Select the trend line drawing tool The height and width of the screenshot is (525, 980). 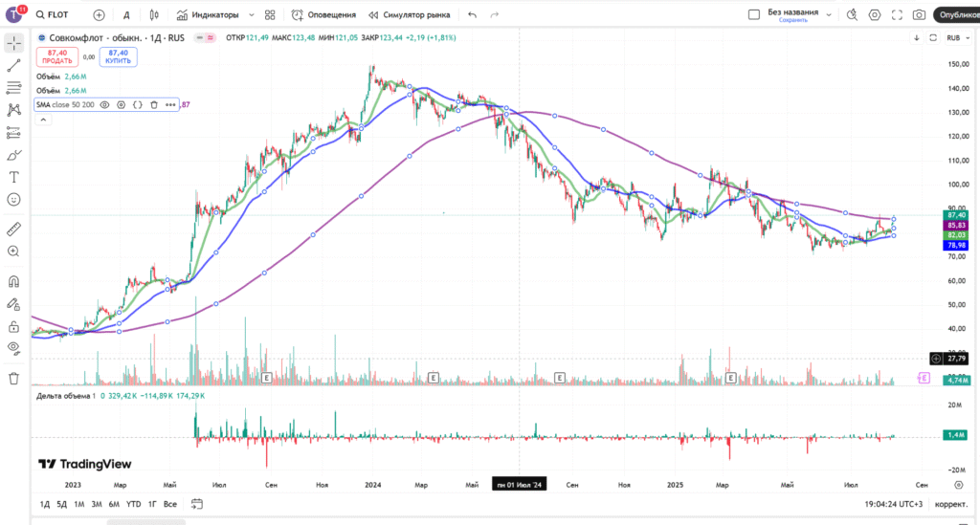tap(13, 65)
